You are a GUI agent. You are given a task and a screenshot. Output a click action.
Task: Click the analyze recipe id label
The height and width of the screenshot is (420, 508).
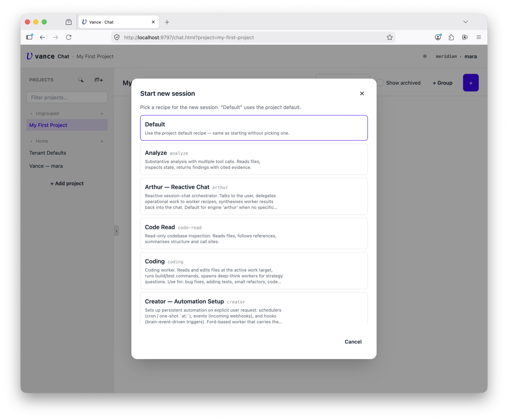pyautogui.click(x=179, y=153)
